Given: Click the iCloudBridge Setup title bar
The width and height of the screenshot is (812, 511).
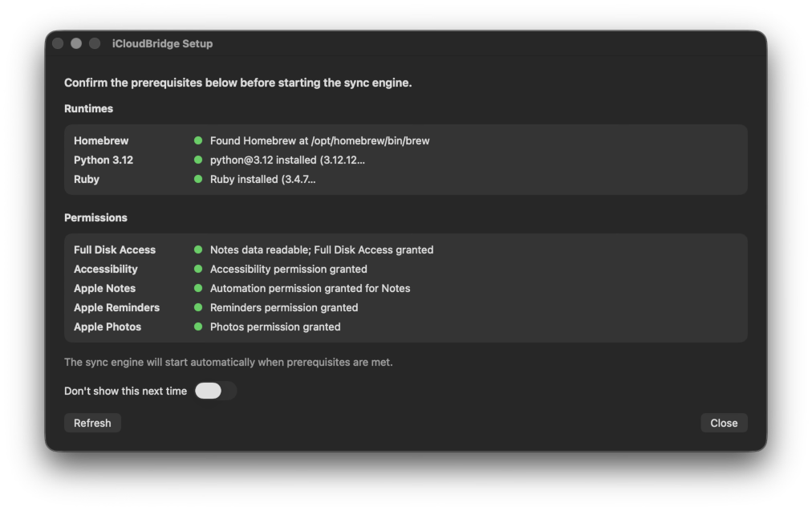Looking at the screenshot, I should tap(164, 43).
